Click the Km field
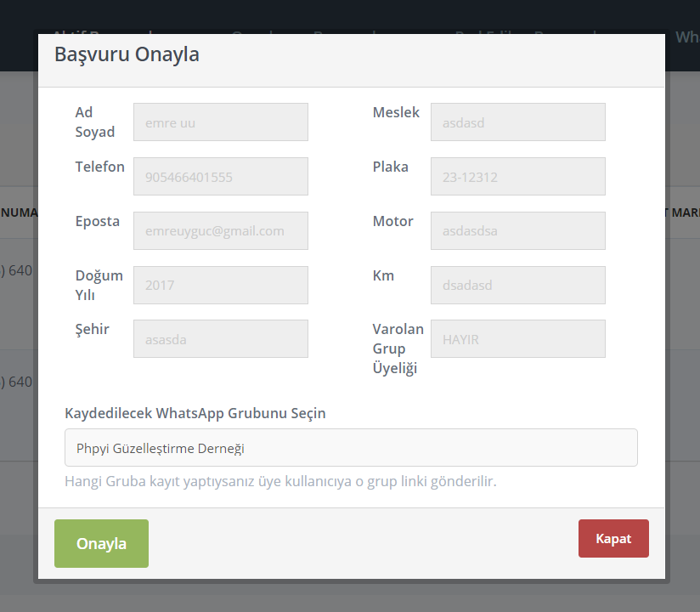700x612 pixels. click(518, 285)
